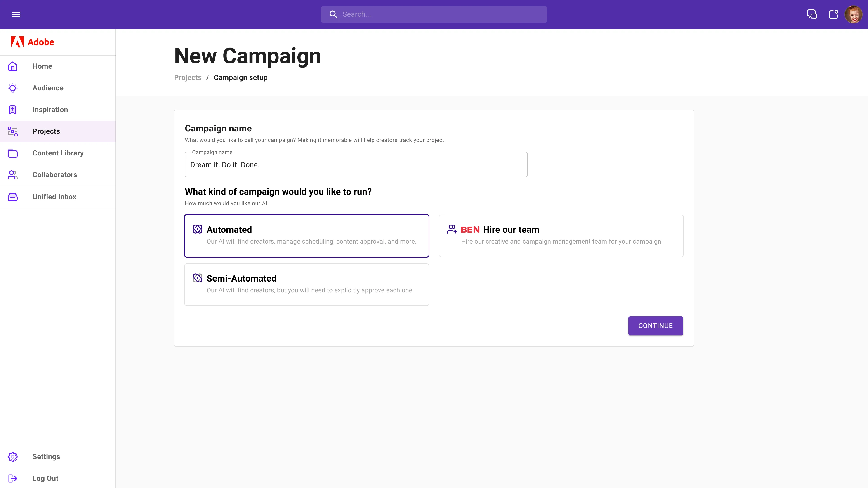Click the Automated option AI icon
868x488 pixels.
click(198, 229)
